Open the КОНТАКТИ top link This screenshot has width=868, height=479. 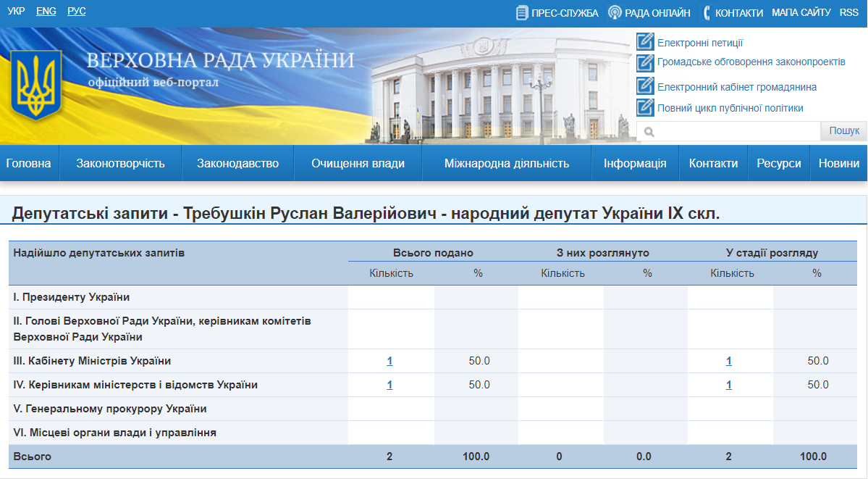click(739, 13)
